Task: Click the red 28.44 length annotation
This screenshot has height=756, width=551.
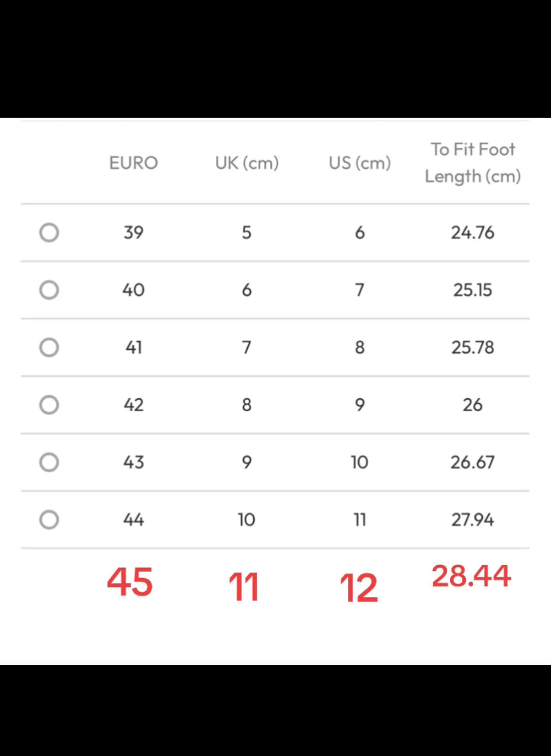Action: pos(471,576)
